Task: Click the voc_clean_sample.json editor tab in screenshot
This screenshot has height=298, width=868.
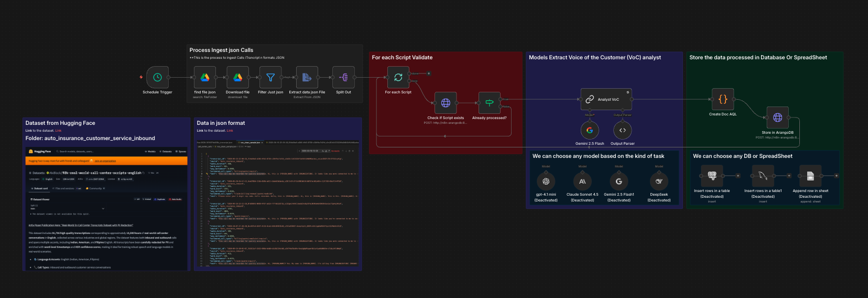Action: [250, 142]
